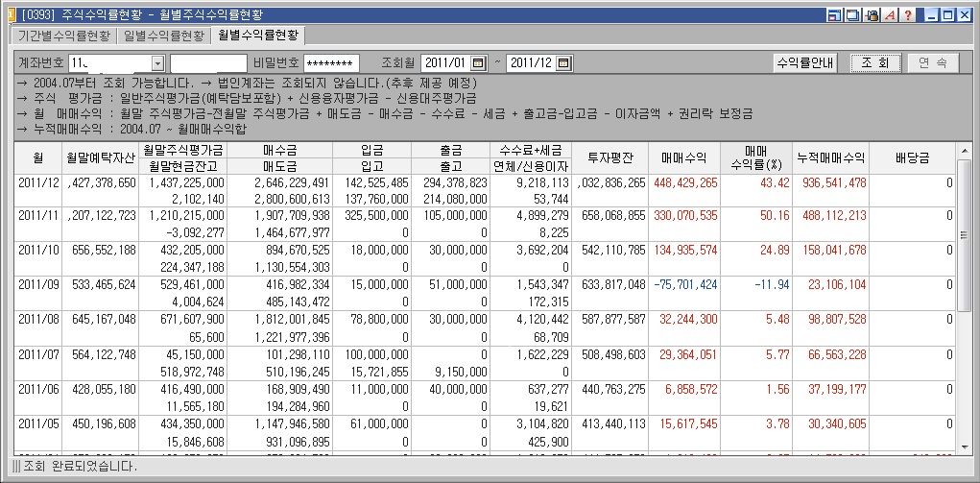Viewport: 980px width, 483px height.
Task: Click the 매매수익 column header
Action: 684,158
